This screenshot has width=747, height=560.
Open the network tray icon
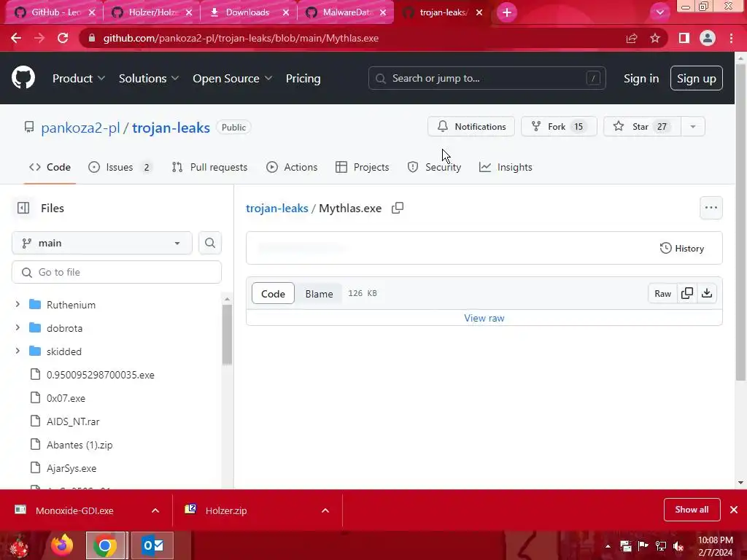tap(661, 546)
